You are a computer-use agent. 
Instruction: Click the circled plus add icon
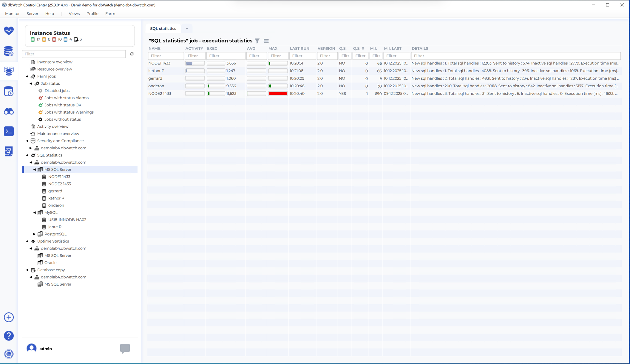point(9,317)
